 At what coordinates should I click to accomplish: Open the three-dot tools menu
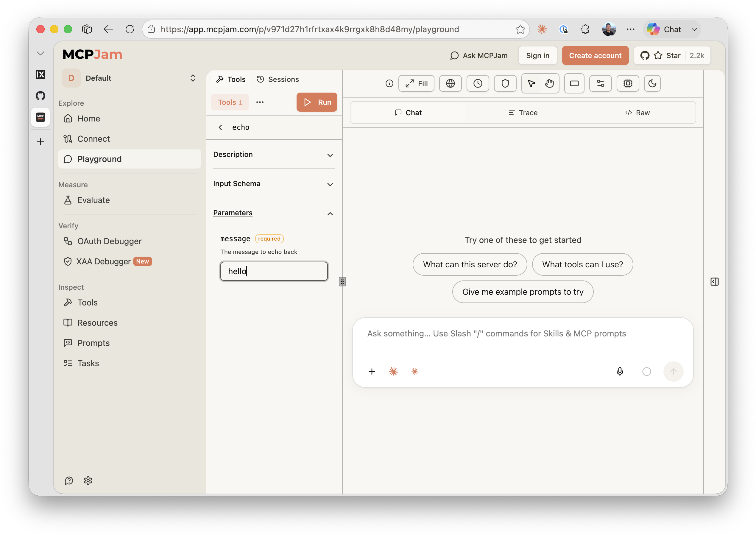[x=260, y=102]
